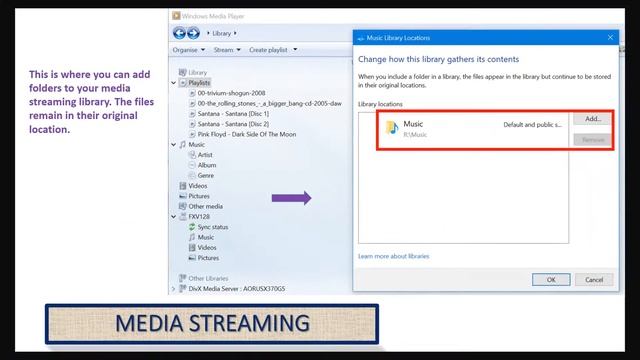Select Sync status under FXV128
This screenshot has height=360, width=640.
(213, 227)
